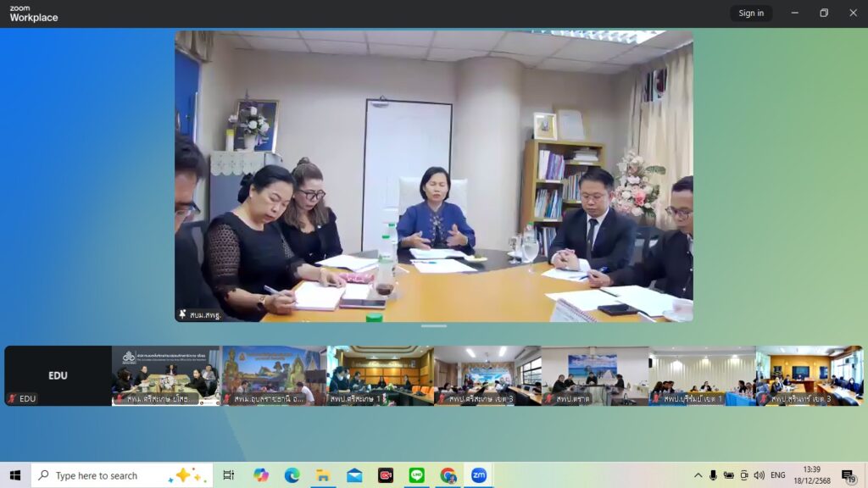Switch the ENG input language indicator
868x488 pixels.
point(778,475)
